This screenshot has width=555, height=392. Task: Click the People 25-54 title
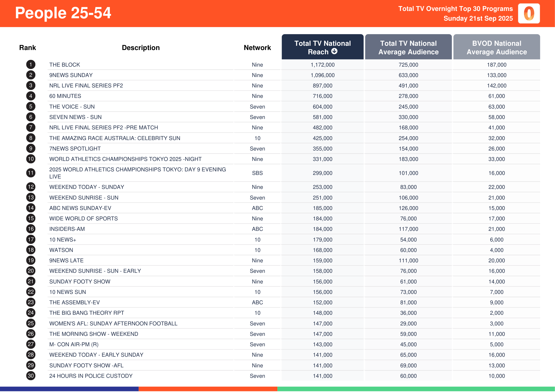(63, 13)
